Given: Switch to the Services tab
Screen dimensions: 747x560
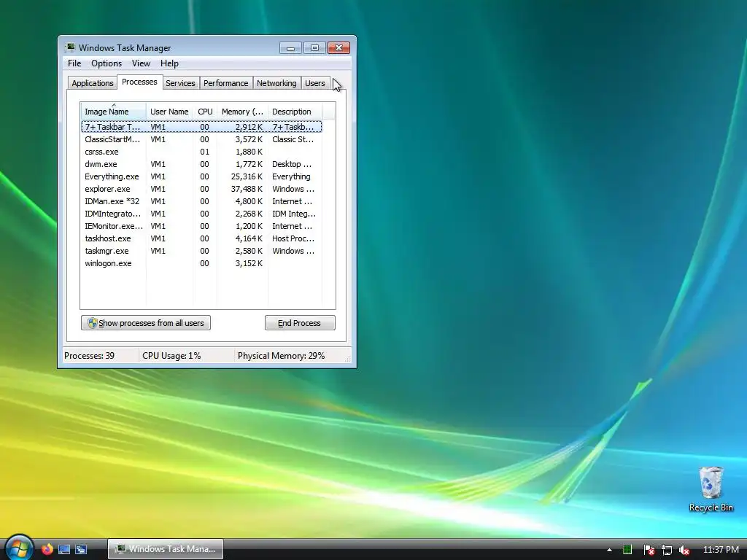Looking at the screenshot, I should click(x=181, y=83).
